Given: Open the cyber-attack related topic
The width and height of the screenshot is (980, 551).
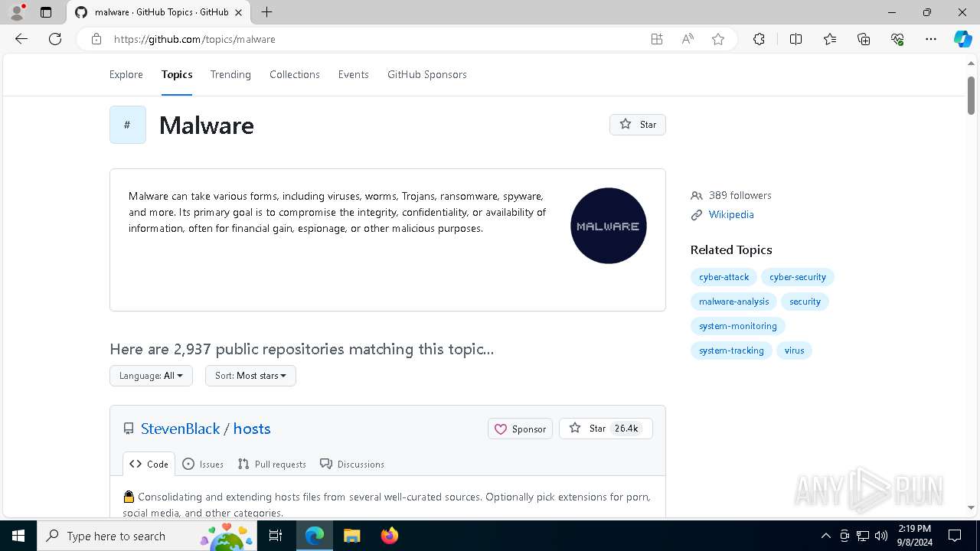Looking at the screenshot, I should (x=724, y=277).
